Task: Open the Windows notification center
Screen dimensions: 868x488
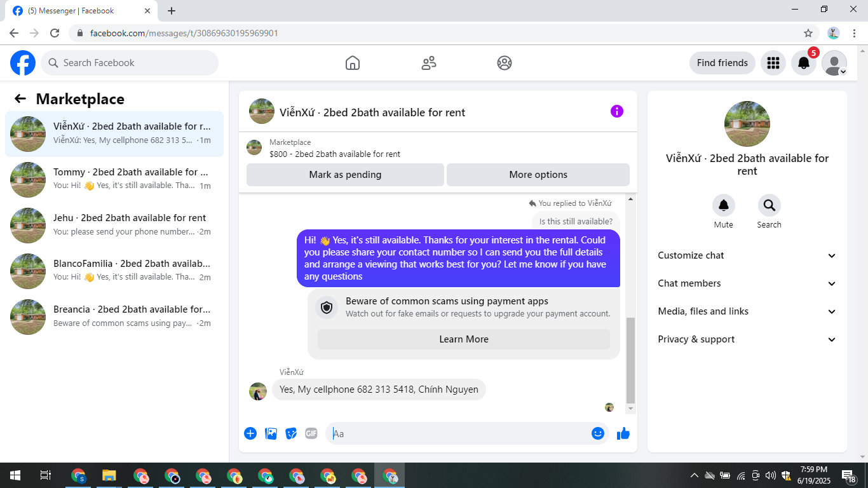Action: tap(848, 475)
